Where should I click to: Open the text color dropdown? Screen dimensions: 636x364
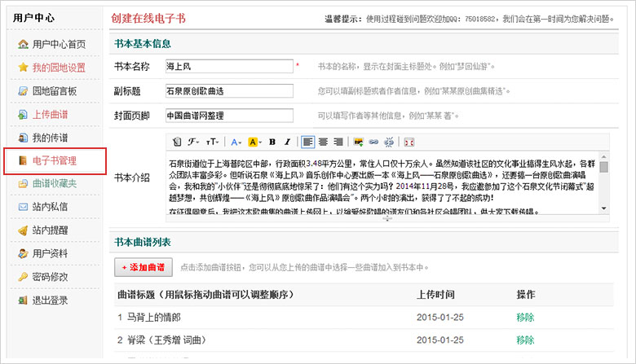(236, 142)
